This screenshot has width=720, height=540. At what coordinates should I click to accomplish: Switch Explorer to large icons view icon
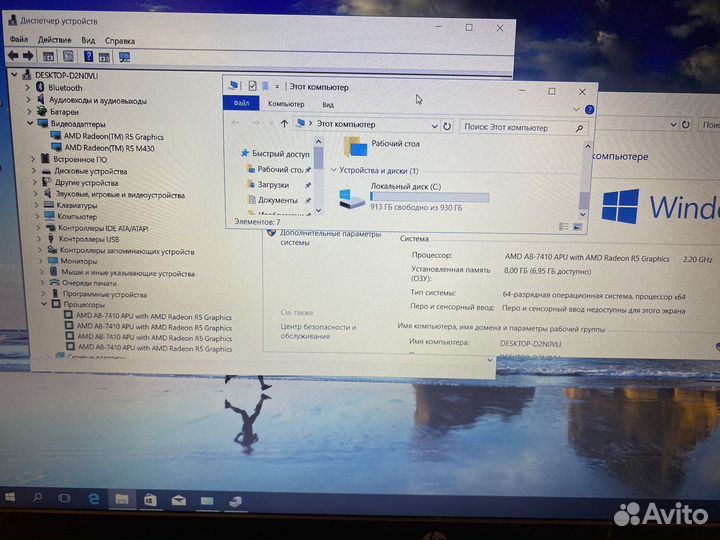[x=577, y=227]
